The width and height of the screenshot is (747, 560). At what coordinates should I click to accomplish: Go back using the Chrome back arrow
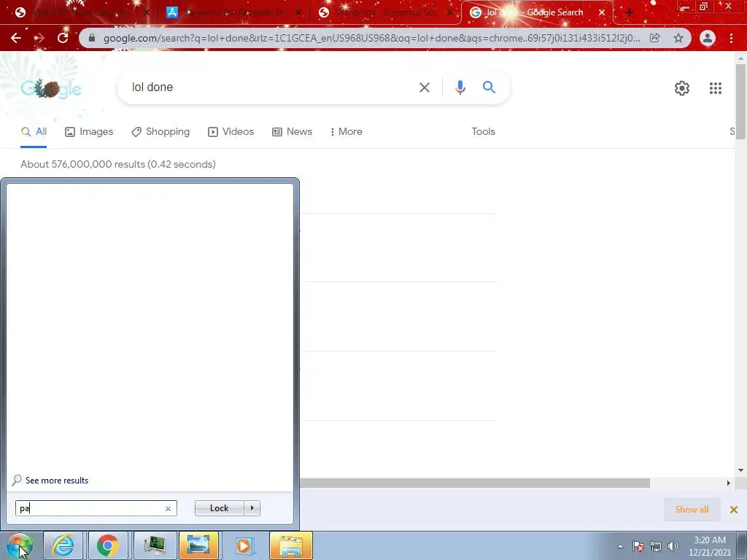click(x=16, y=38)
